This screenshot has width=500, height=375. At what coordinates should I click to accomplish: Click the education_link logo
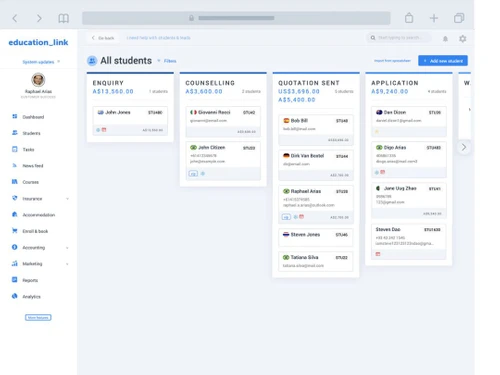pyautogui.click(x=38, y=43)
